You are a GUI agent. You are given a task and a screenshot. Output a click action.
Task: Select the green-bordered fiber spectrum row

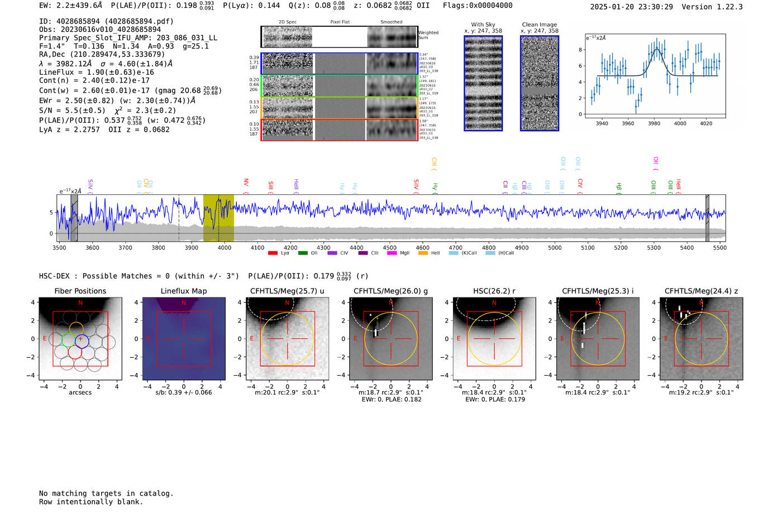pos(339,86)
